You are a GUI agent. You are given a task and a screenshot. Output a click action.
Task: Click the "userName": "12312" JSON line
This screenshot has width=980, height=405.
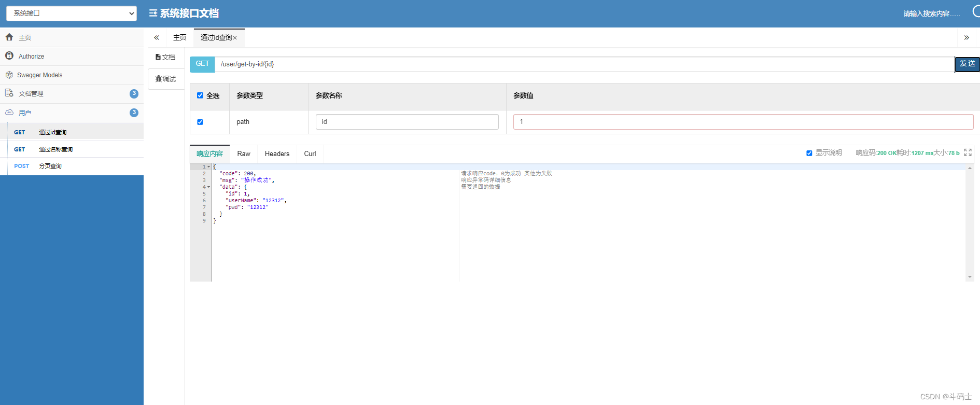(x=256, y=201)
